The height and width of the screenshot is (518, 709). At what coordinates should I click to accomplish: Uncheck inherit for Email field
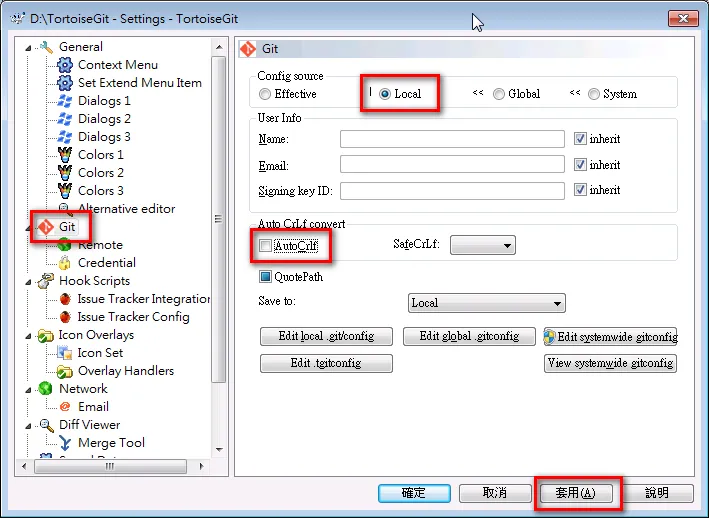(580, 165)
